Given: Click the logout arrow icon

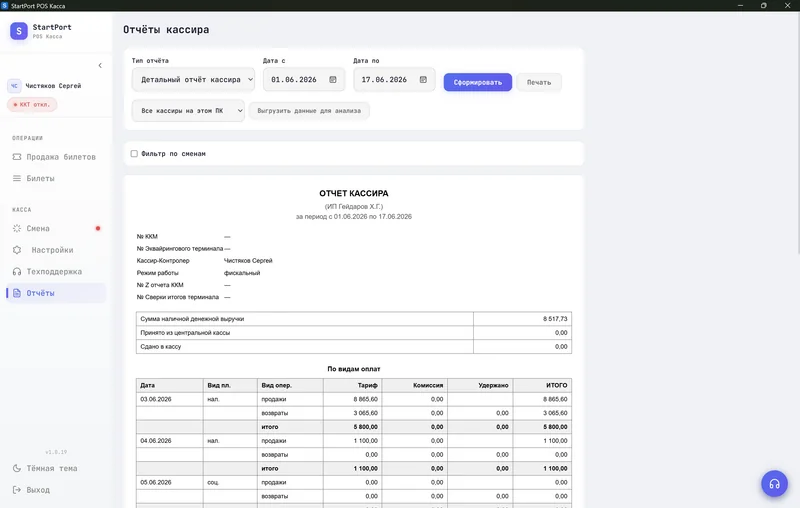Looking at the screenshot, I should (x=17, y=490).
